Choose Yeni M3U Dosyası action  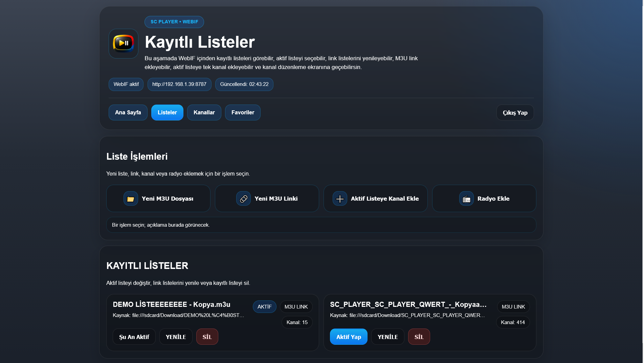coord(158,199)
